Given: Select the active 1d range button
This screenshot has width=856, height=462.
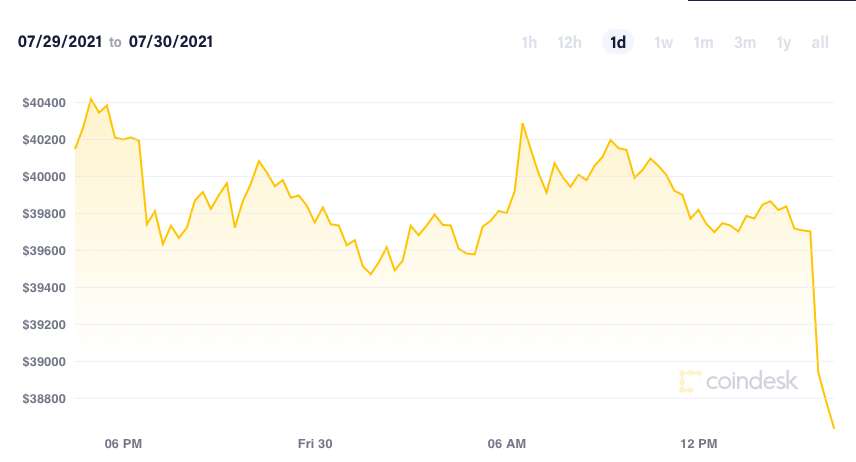Looking at the screenshot, I should point(618,42).
